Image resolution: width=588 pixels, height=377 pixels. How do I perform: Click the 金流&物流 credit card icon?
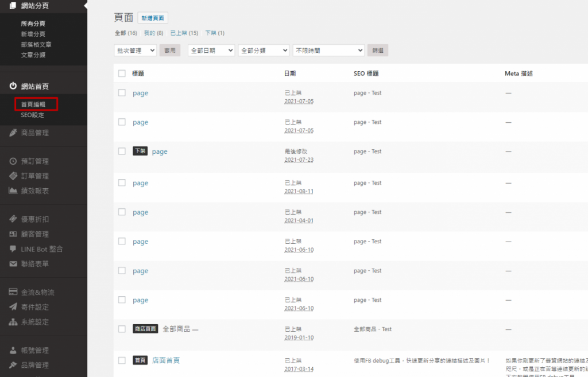click(13, 292)
